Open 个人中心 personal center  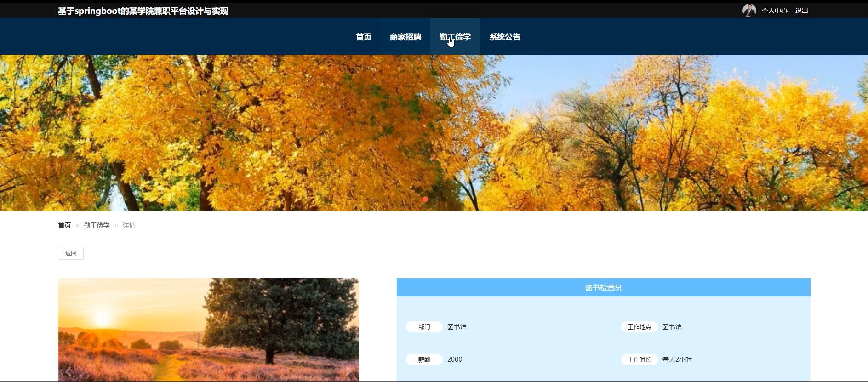pos(774,11)
